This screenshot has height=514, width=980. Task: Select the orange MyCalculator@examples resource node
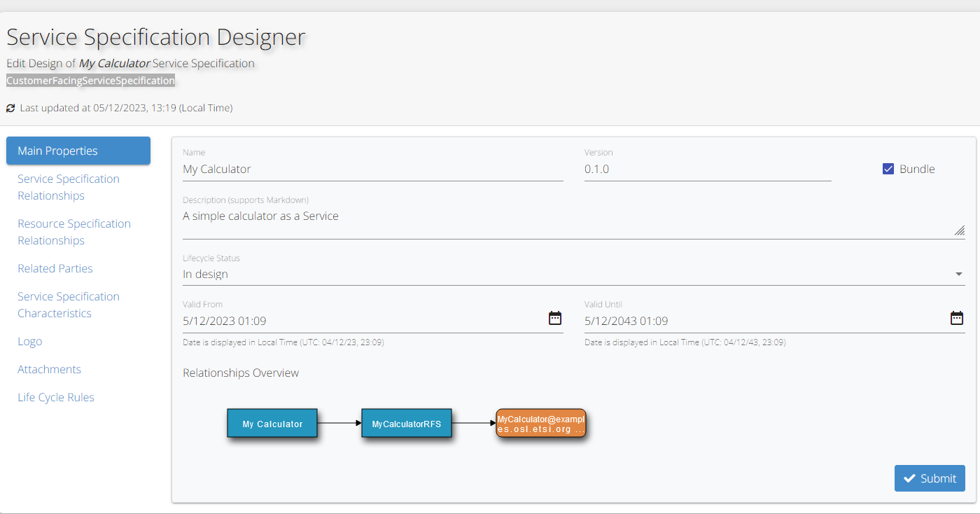[540, 424]
